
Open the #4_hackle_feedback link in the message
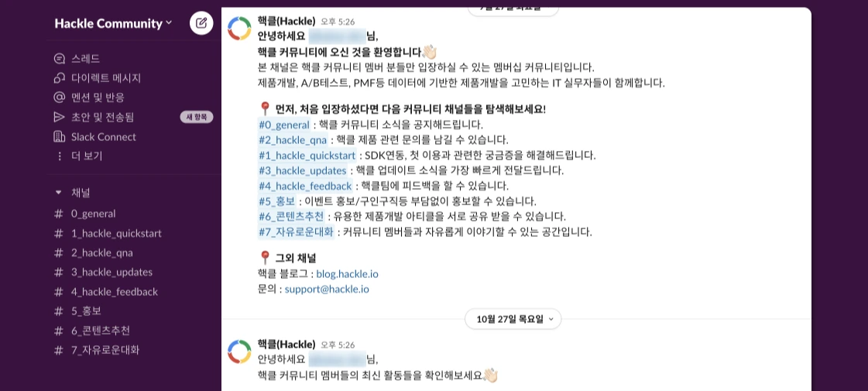coord(305,186)
